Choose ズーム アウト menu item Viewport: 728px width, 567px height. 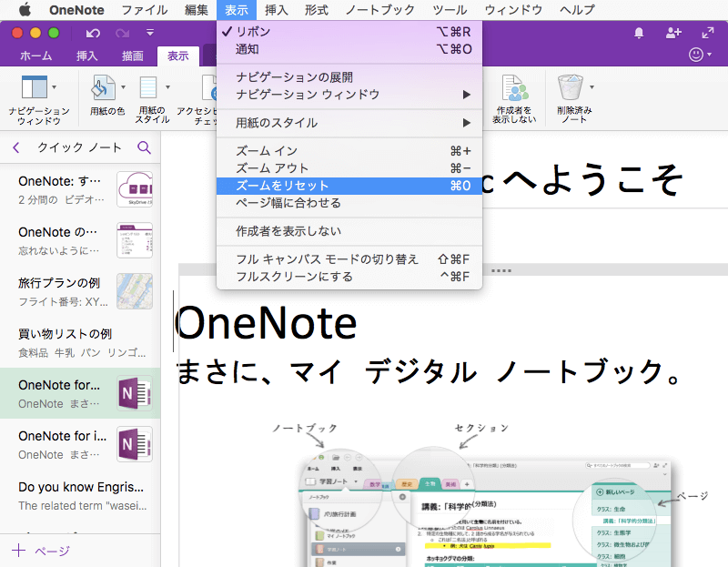coord(349,168)
